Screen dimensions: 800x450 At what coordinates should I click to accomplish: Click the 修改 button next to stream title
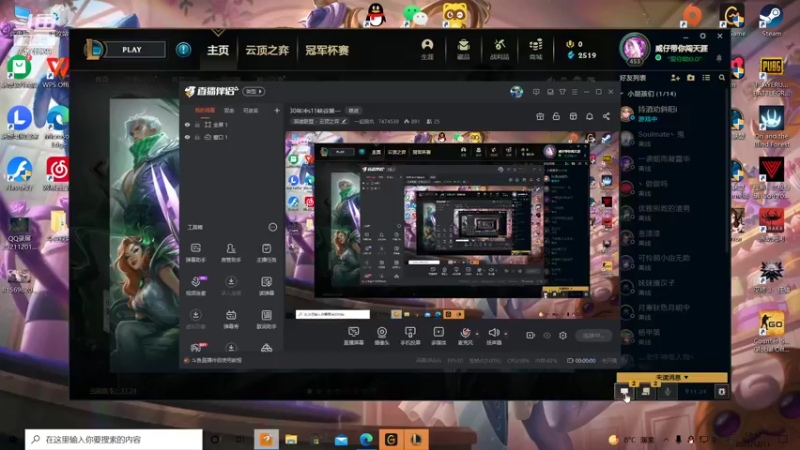coord(354,110)
